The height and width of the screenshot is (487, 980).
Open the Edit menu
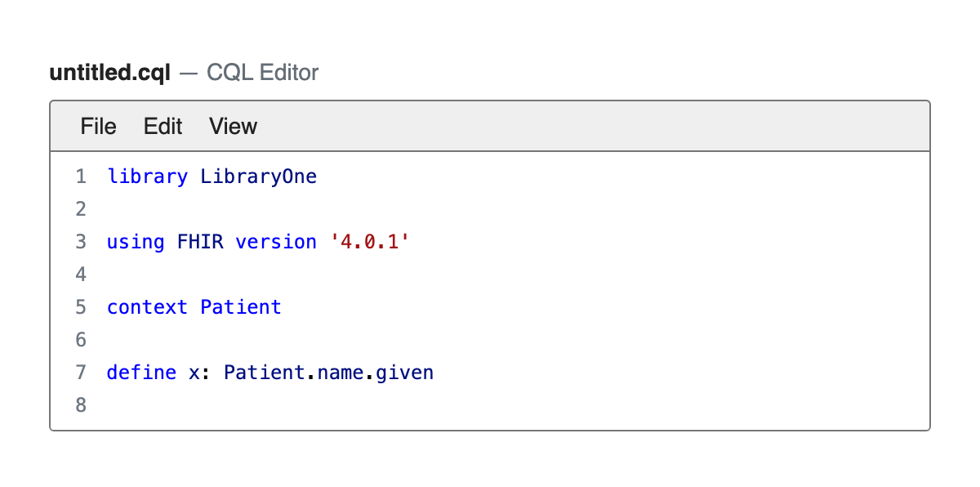click(x=163, y=127)
